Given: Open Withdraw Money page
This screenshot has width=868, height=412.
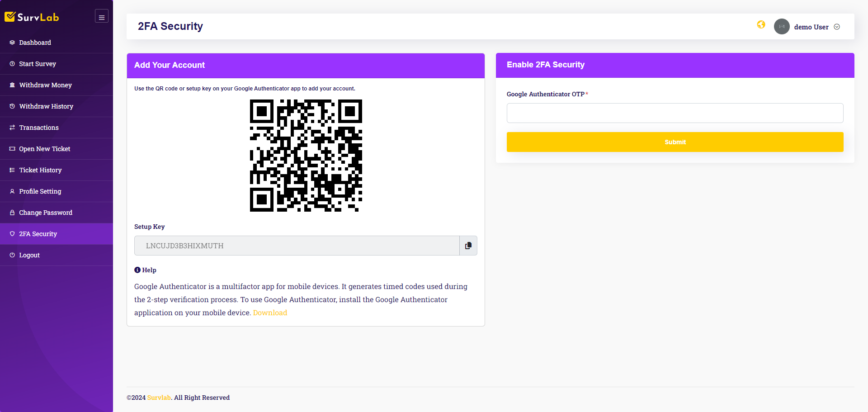Looking at the screenshot, I should [45, 85].
